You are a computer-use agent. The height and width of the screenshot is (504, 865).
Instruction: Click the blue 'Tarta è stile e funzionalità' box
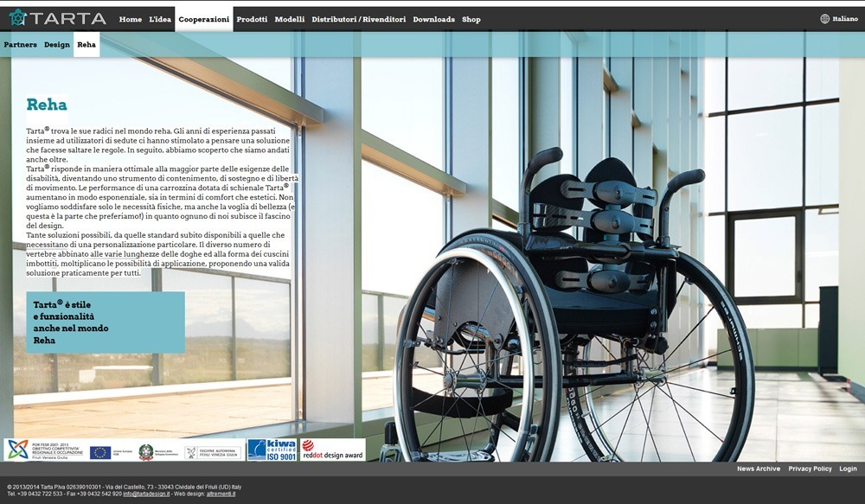pos(106,322)
